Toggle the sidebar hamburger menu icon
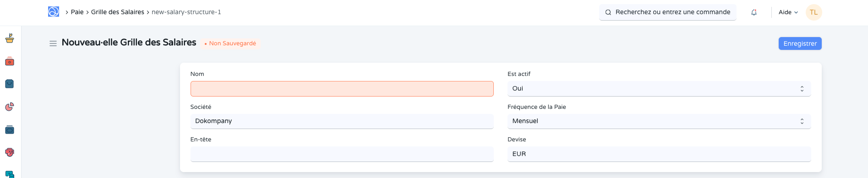Image resolution: width=868 pixels, height=178 pixels. pos(53,43)
